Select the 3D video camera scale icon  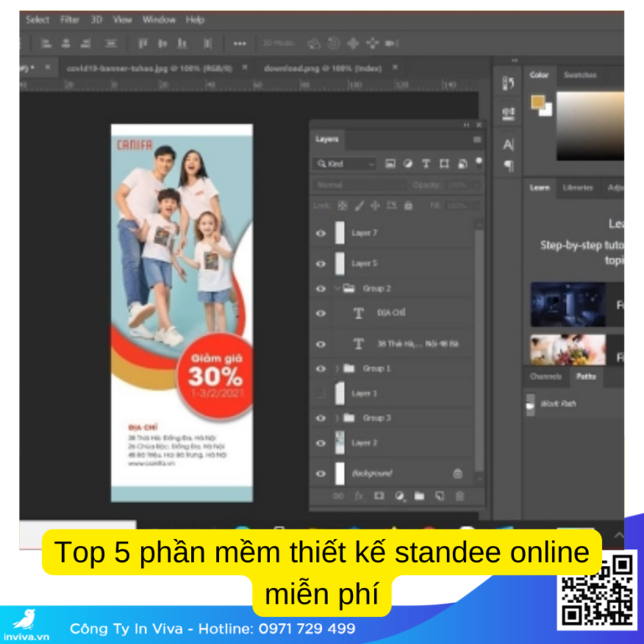tap(392, 43)
